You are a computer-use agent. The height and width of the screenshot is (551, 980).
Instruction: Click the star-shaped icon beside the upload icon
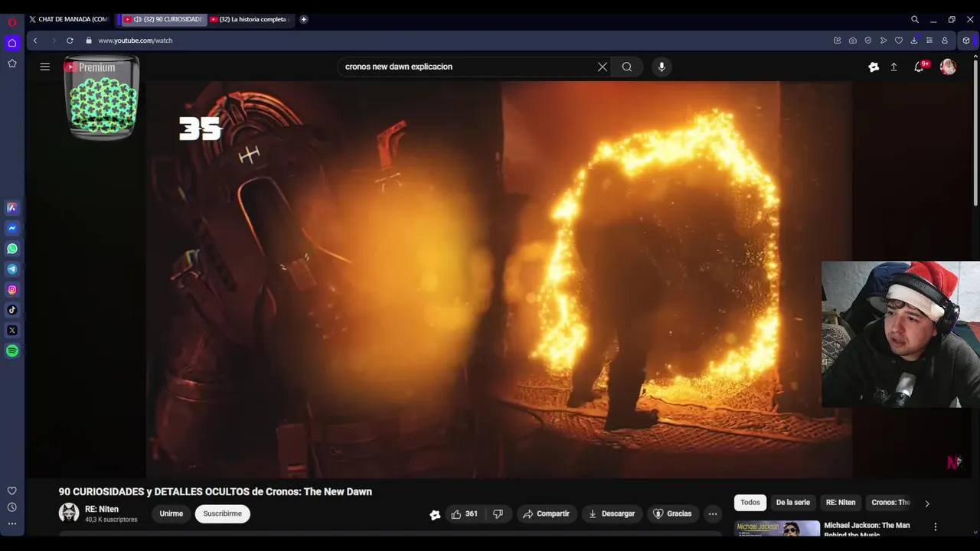coord(874,67)
